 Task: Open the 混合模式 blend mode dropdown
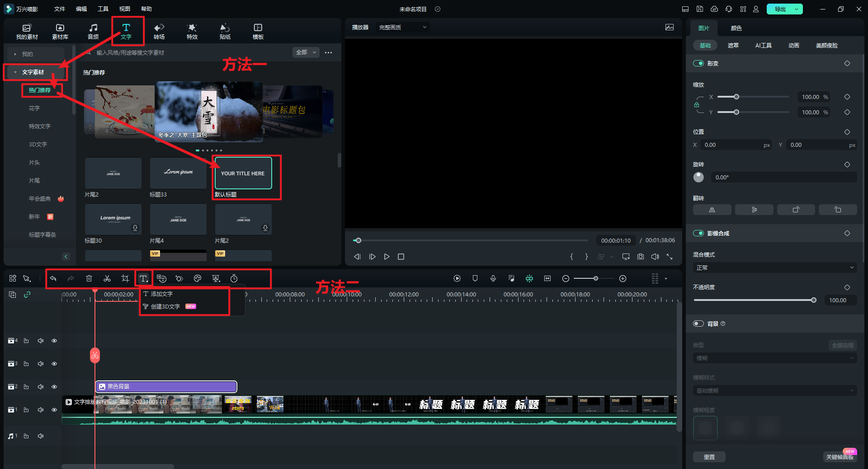(774, 267)
